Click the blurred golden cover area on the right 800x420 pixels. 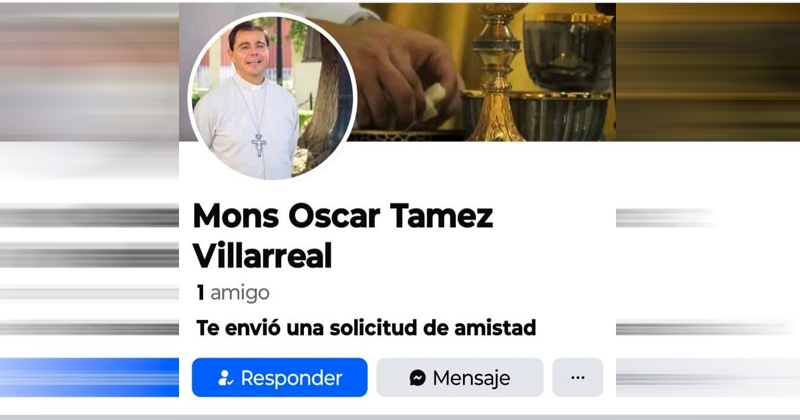pyautogui.click(x=708, y=71)
